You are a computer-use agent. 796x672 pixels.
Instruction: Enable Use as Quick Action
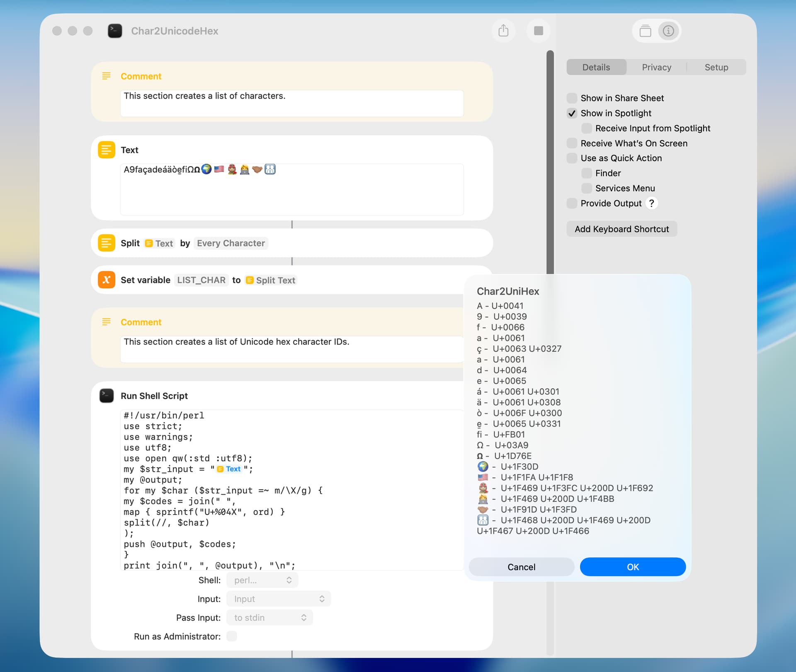572,158
